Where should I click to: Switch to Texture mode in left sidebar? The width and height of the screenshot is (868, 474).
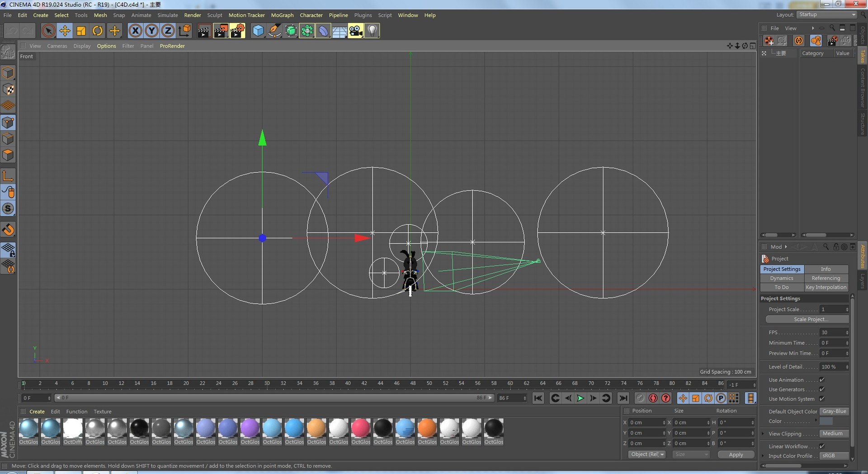click(8, 90)
